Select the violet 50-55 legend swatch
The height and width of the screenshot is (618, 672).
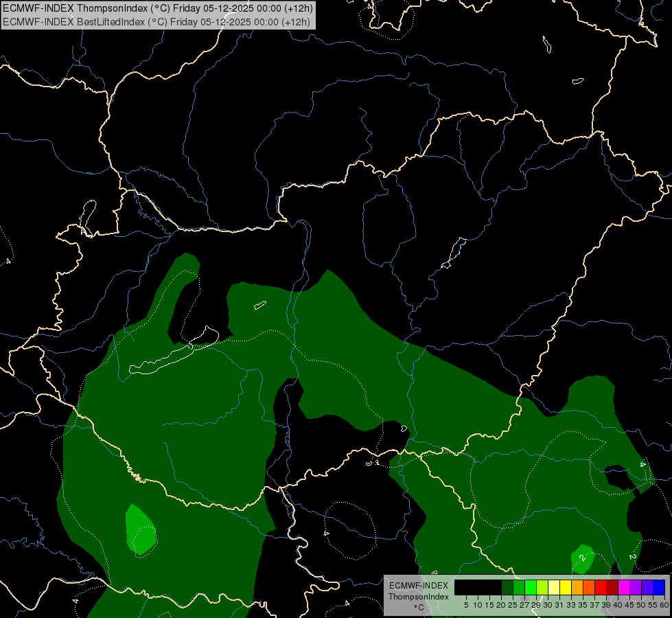click(x=647, y=587)
